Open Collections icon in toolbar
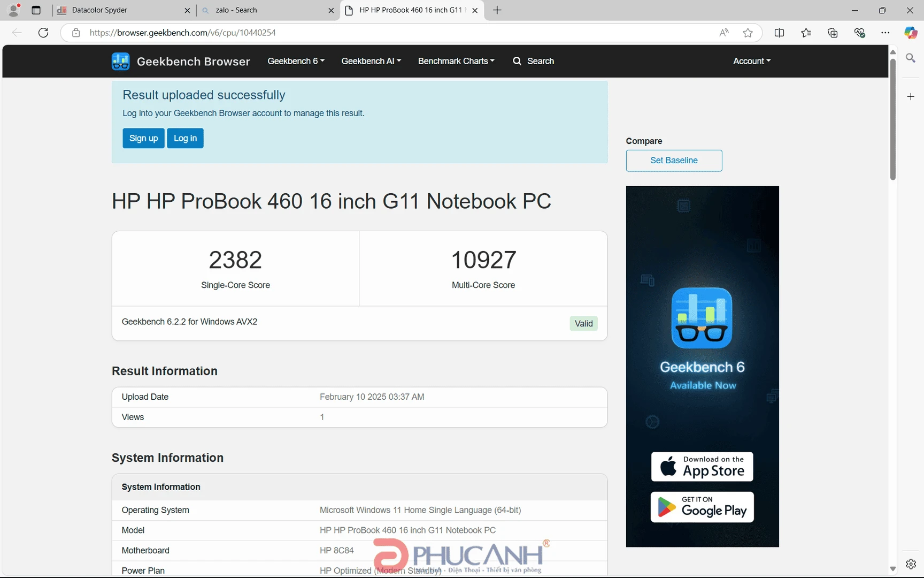 pyautogui.click(x=833, y=33)
